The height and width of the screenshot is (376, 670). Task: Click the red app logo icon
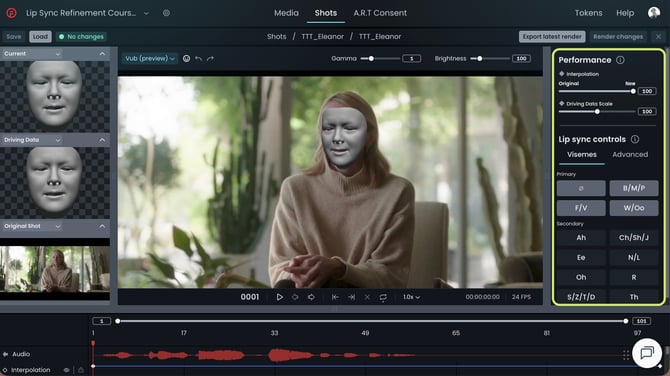11,13
